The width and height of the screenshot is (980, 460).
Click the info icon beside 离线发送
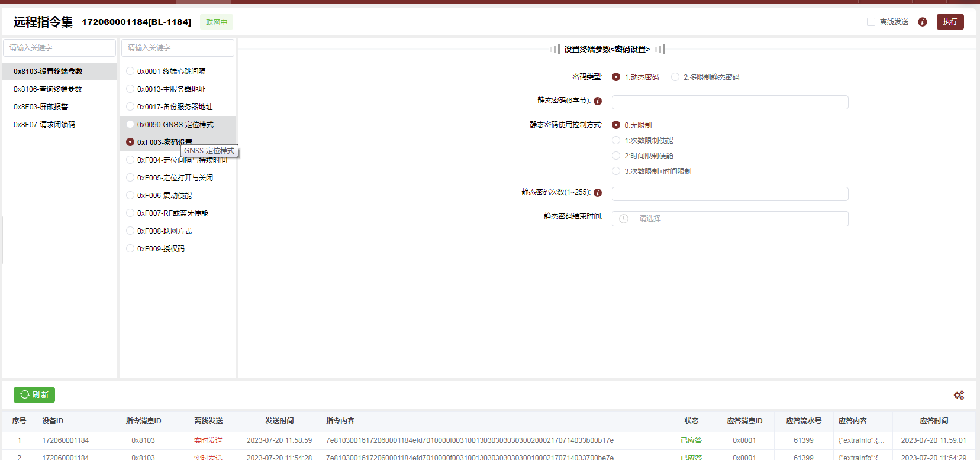(x=922, y=22)
